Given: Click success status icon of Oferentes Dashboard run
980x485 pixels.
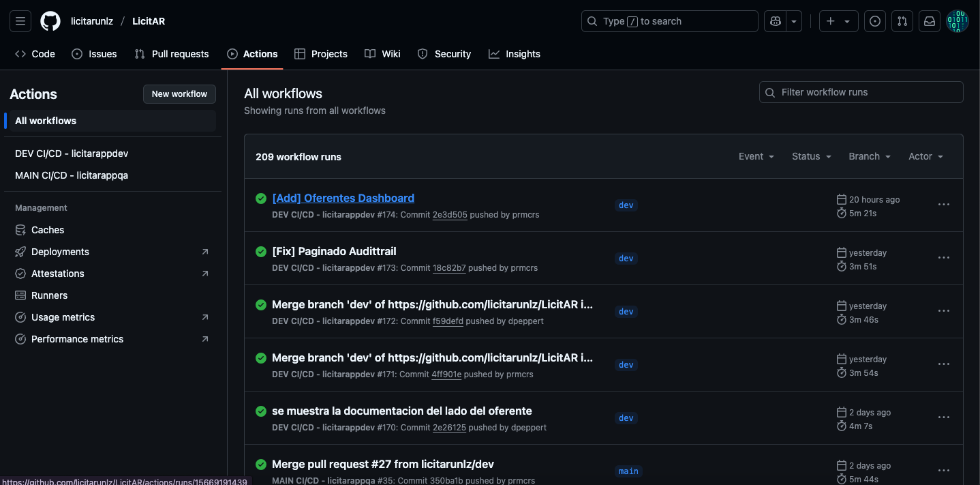Looking at the screenshot, I should pyautogui.click(x=261, y=199).
